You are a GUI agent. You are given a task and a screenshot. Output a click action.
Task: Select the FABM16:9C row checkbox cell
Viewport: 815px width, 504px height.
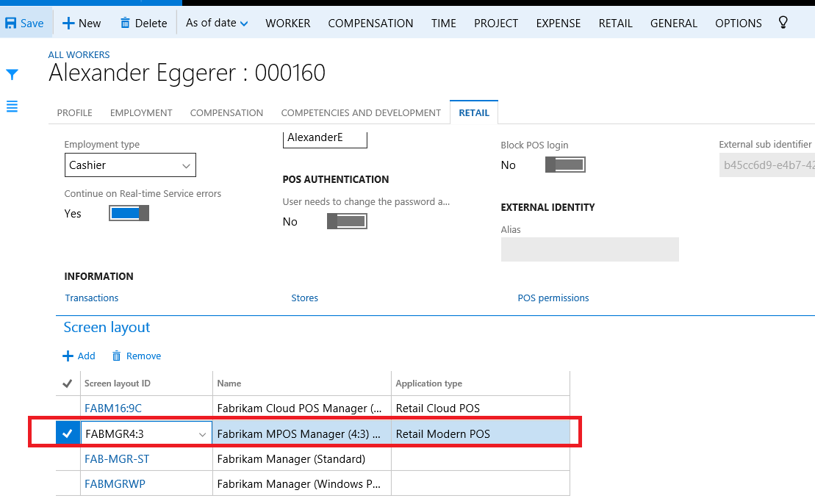[68, 408]
